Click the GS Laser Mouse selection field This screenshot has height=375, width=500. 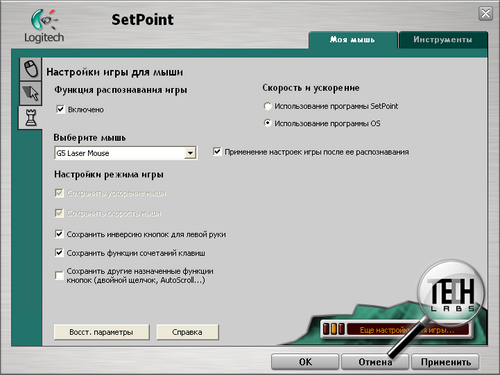pos(125,153)
